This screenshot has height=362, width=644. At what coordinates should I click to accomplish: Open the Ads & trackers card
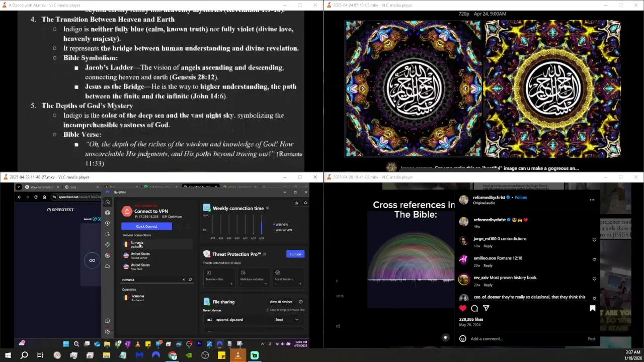tap(287, 278)
